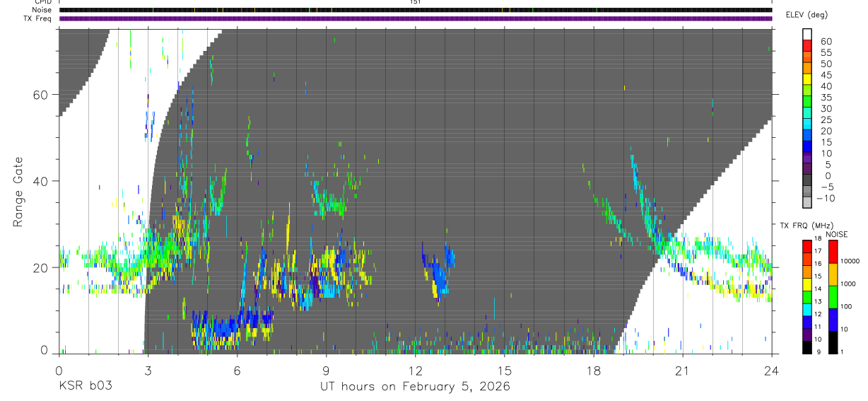Viewport: 868px width, 401px height.
Task: Click the 12 tick label on the UT hours axis
Action: click(x=415, y=370)
